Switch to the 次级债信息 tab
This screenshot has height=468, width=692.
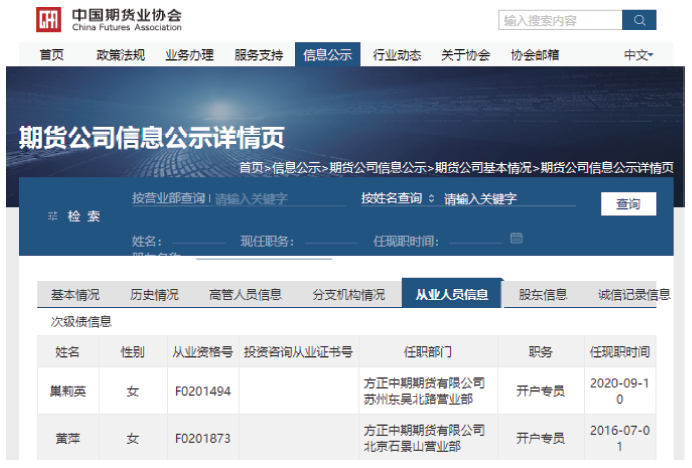click(81, 322)
